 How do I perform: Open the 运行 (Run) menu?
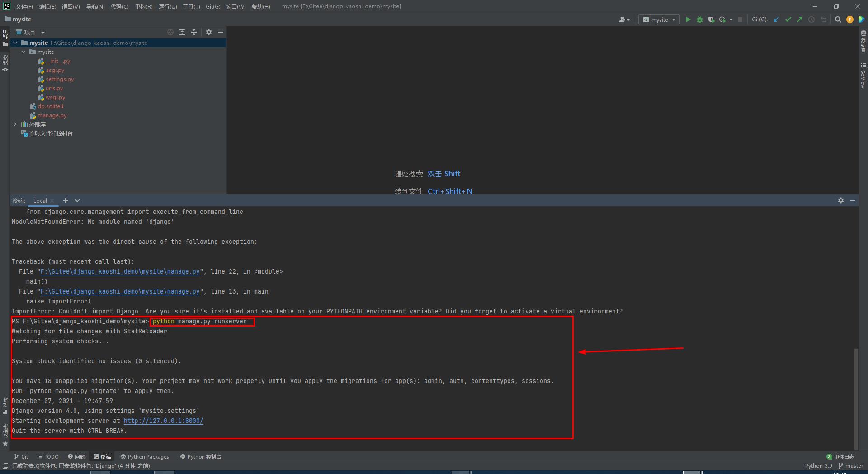(168, 6)
